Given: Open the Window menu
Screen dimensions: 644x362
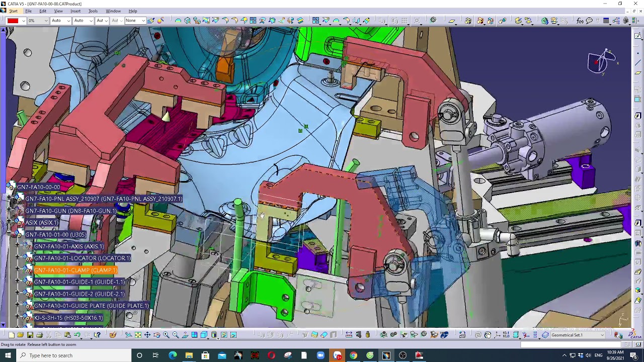Looking at the screenshot, I should [x=113, y=11].
